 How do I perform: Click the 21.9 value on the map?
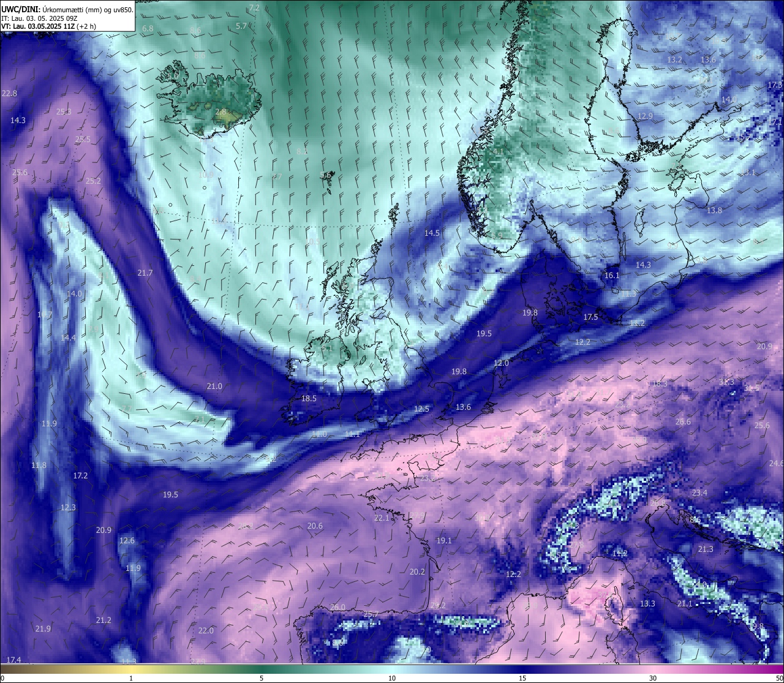(43, 629)
